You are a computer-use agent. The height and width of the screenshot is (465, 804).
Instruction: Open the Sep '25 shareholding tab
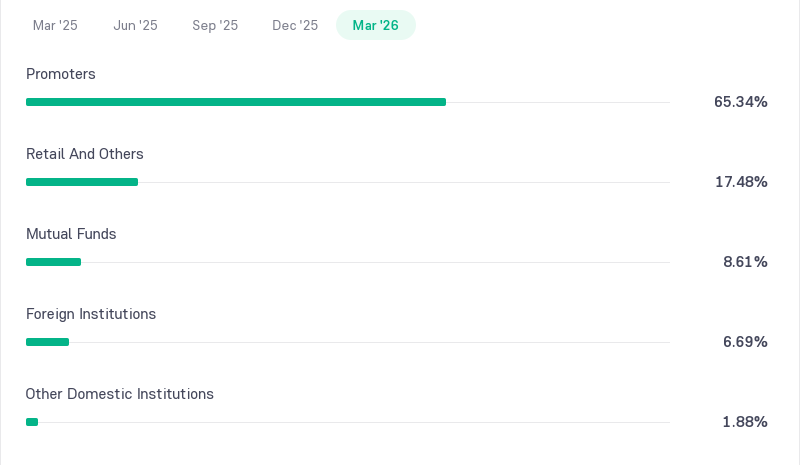[215, 25]
